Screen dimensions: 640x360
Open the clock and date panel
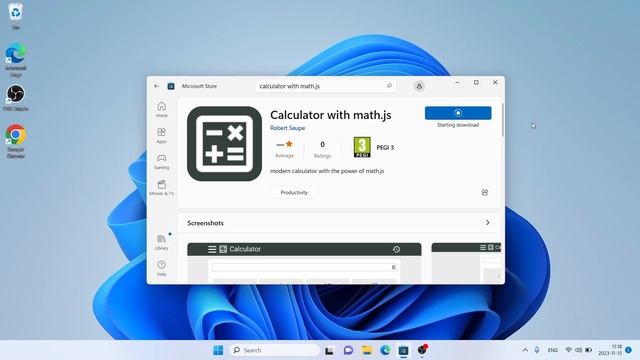point(611,350)
